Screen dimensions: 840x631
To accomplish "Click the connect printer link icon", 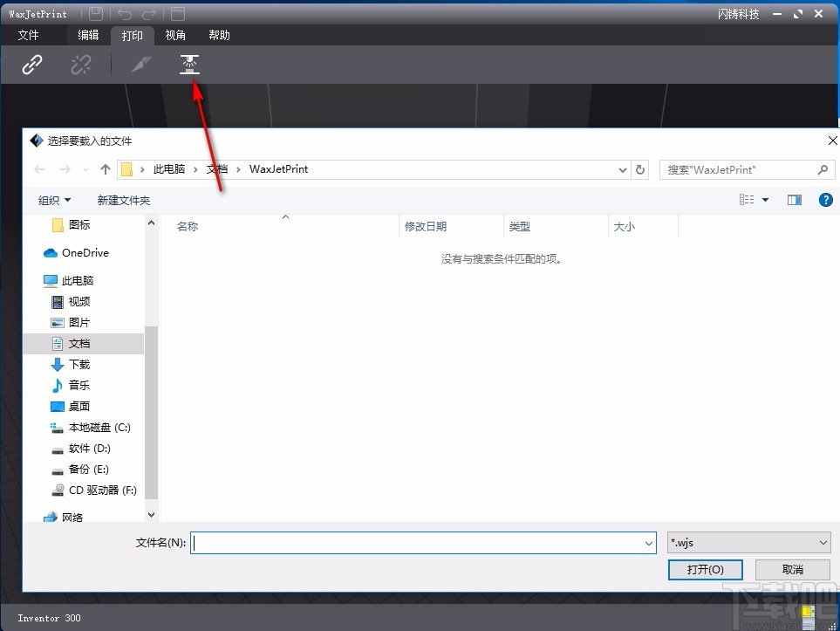I will 32,65.
